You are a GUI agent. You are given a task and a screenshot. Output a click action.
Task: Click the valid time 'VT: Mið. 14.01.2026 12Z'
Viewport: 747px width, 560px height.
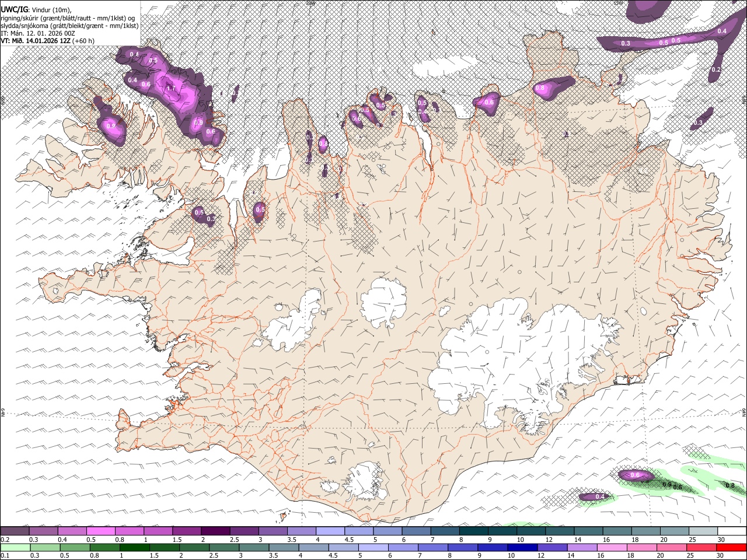[36, 41]
